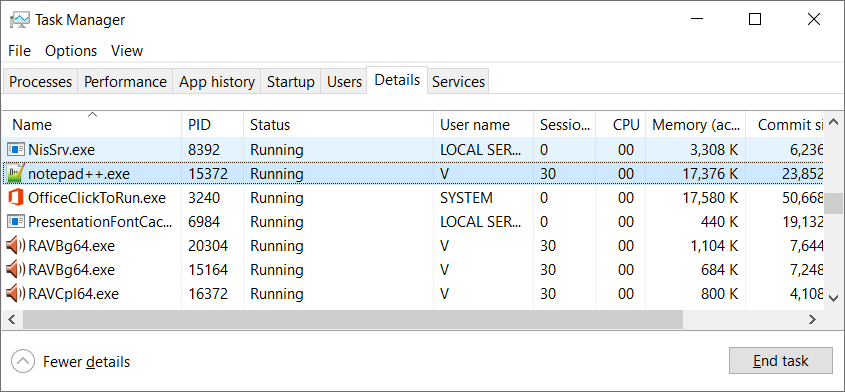Image resolution: width=845 pixels, height=392 pixels.
Task: Sort by the Session column header
Action: coord(565,125)
